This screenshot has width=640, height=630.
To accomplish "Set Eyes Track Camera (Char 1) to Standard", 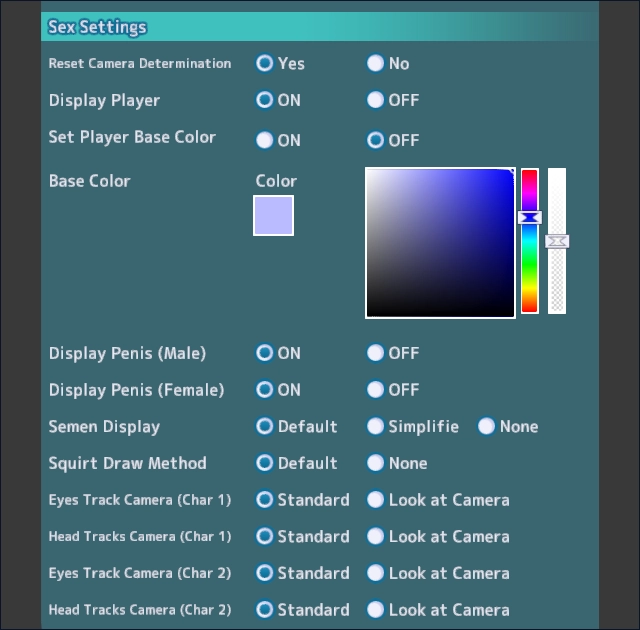I will (264, 500).
